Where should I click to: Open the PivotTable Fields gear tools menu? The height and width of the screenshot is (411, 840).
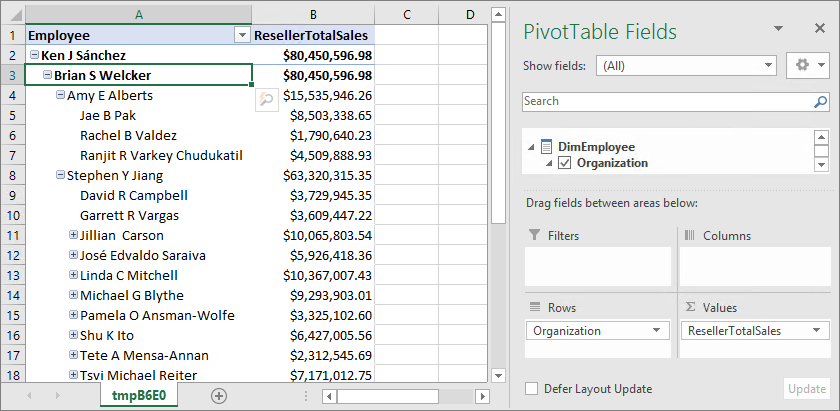pyautogui.click(x=808, y=65)
